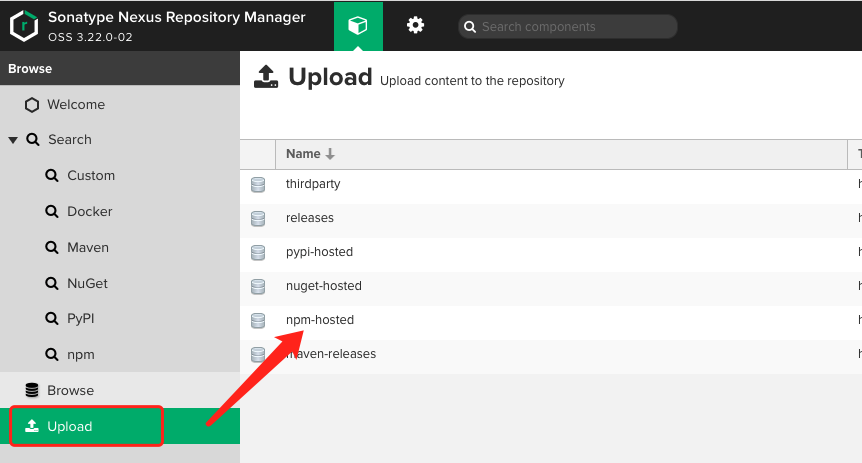The image size is (862, 463).
Task: Select the releases repository
Action: 310,218
